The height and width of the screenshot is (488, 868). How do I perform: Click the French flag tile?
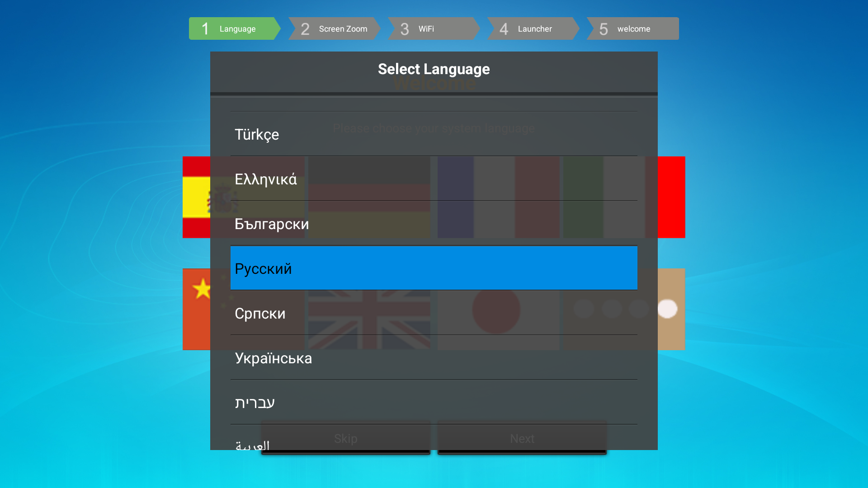click(497, 197)
